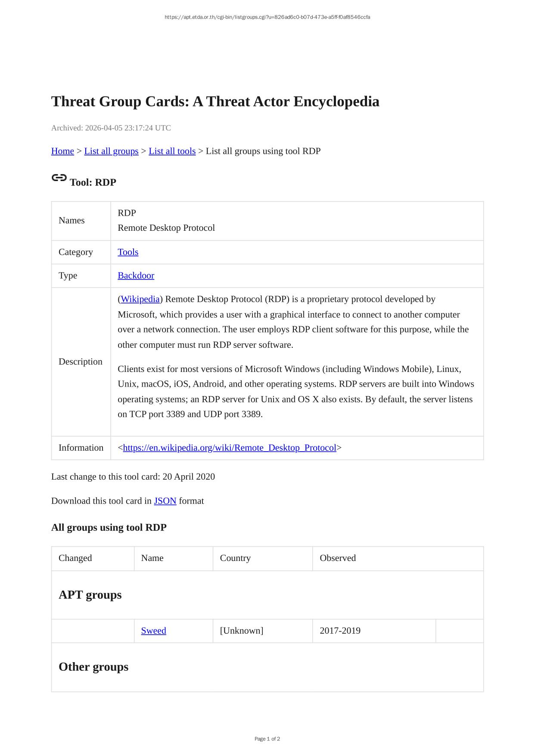Click the chain link icon beside Tool: RDP
The height and width of the screenshot is (756, 535).
coord(59,178)
